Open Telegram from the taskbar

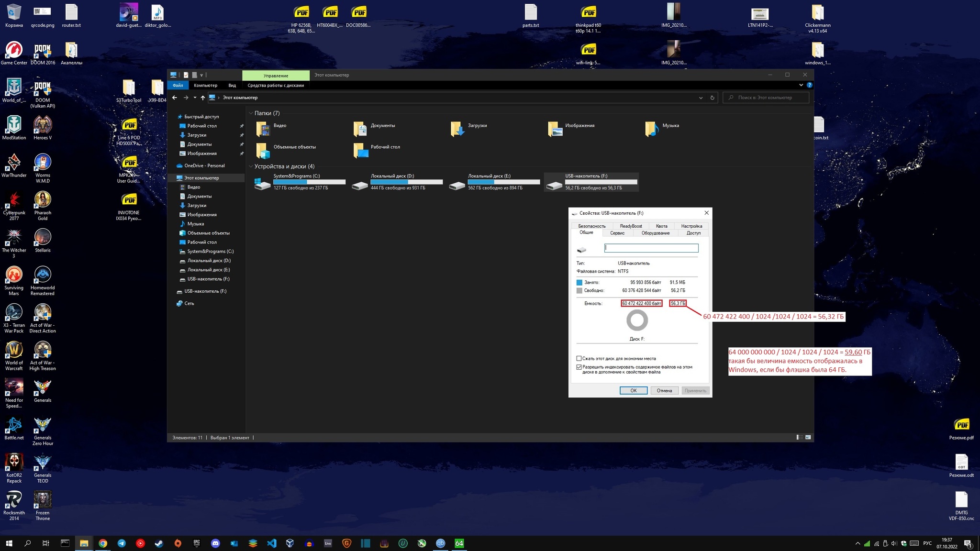tap(122, 543)
